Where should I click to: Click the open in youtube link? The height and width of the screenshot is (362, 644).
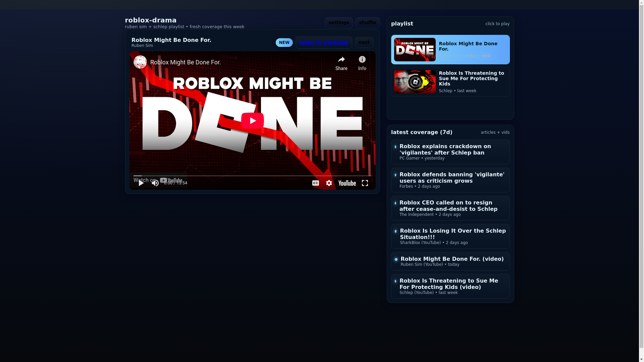(324, 43)
